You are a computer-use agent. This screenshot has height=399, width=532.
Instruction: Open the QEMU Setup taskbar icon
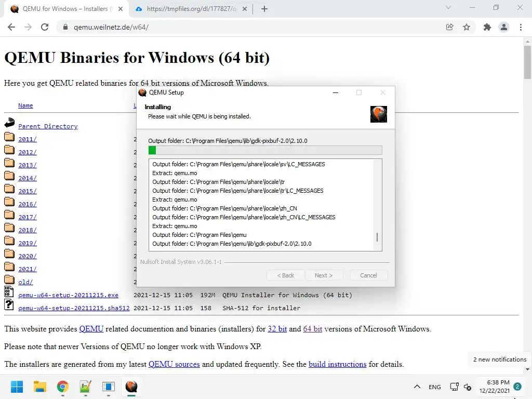coord(131,387)
